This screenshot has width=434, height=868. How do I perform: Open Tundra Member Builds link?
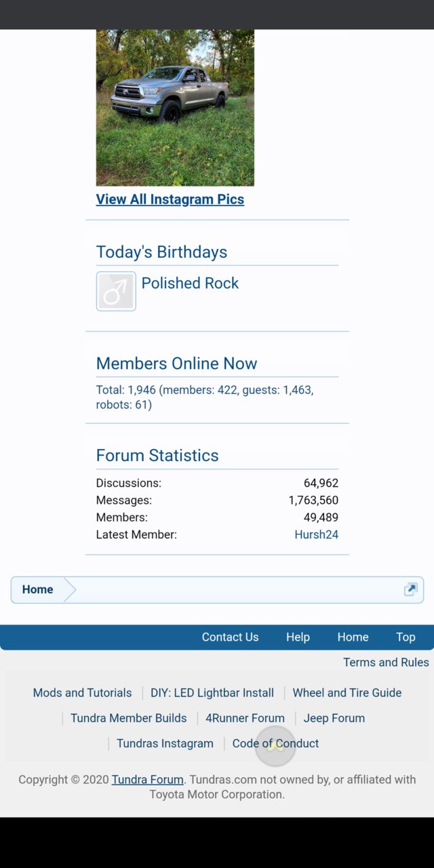click(x=128, y=718)
